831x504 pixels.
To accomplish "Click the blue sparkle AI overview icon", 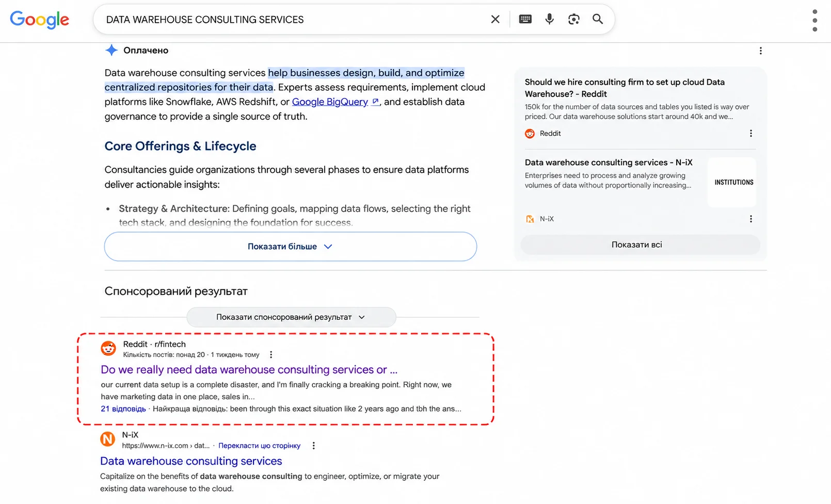I will tap(111, 50).
